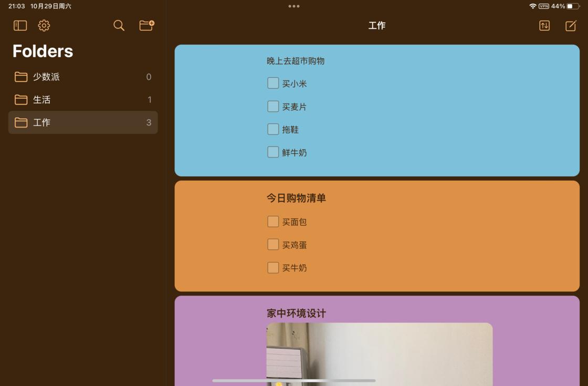The width and height of the screenshot is (588, 386).
Task: Compose a new note with the pencil icon
Action: click(x=571, y=25)
